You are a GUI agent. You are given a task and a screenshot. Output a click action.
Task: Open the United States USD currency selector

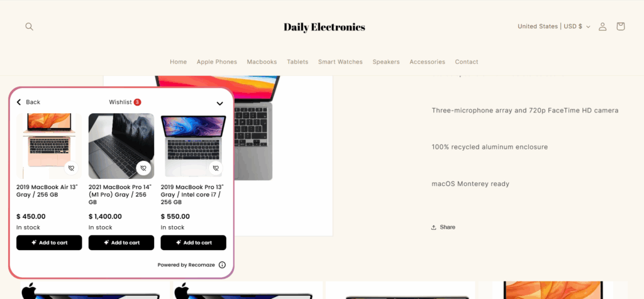point(553,26)
